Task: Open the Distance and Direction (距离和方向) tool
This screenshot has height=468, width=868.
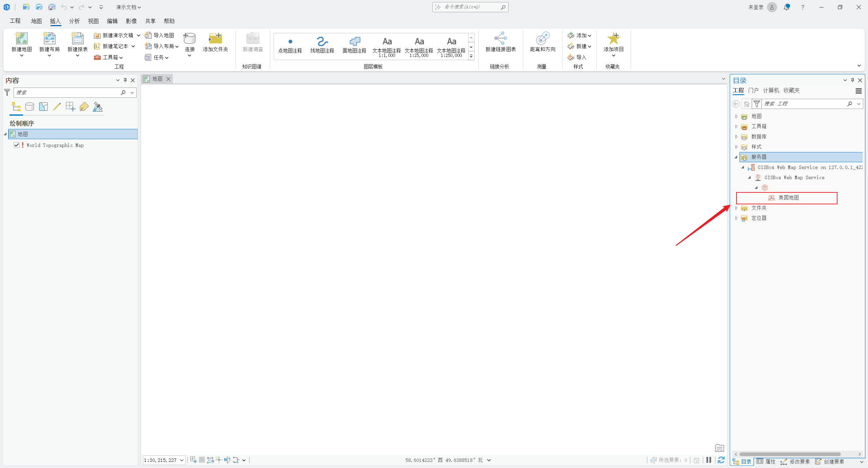Action: pos(542,39)
